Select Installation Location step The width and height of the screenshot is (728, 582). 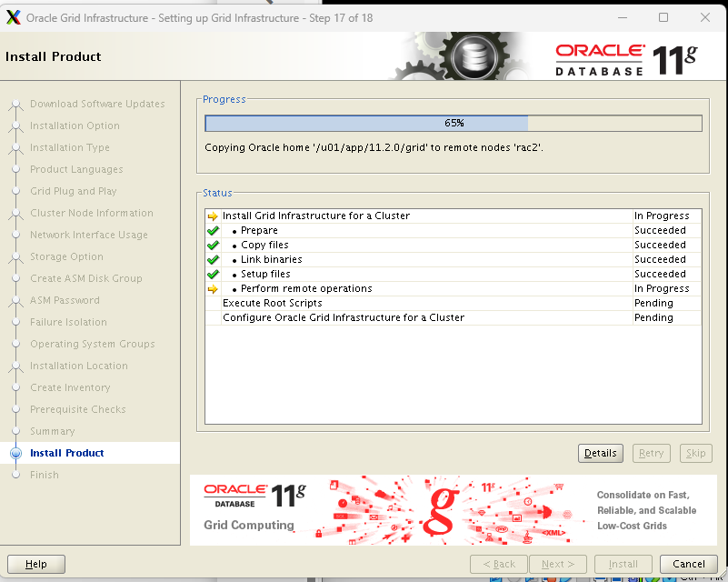(78, 366)
